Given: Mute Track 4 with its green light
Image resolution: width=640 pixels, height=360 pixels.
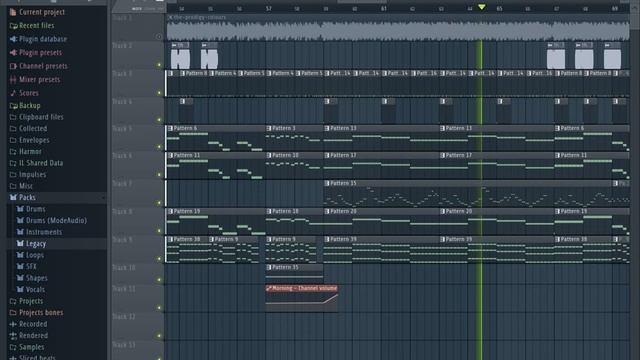Looking at the screenshot, I should tap(159, 120).
